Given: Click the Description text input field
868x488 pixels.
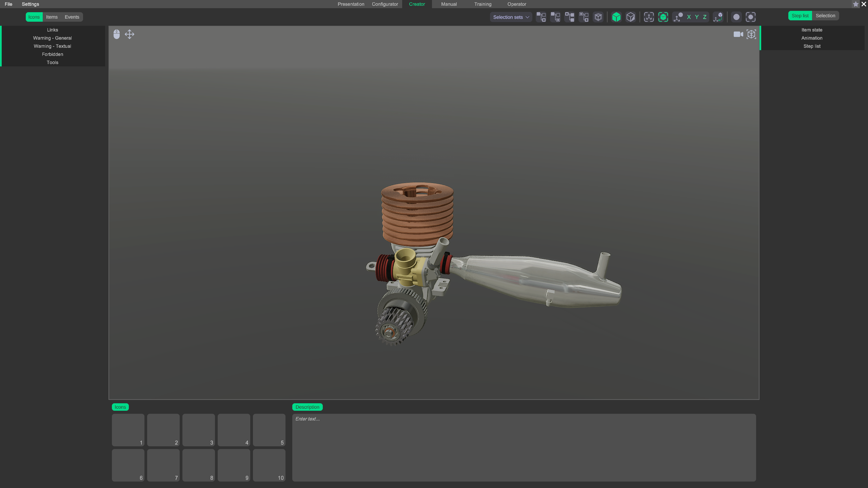Looking at the screenshot, I should click(x=524, y=447).
